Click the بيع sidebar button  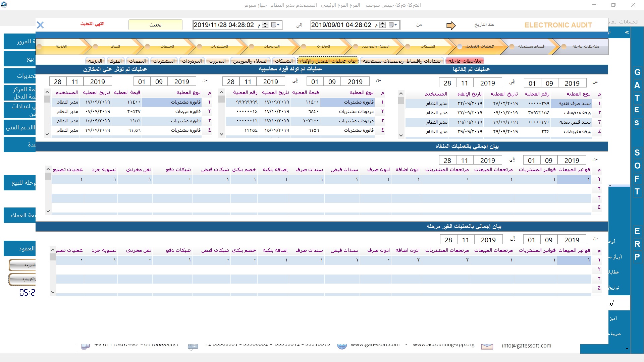coord(20,59)
